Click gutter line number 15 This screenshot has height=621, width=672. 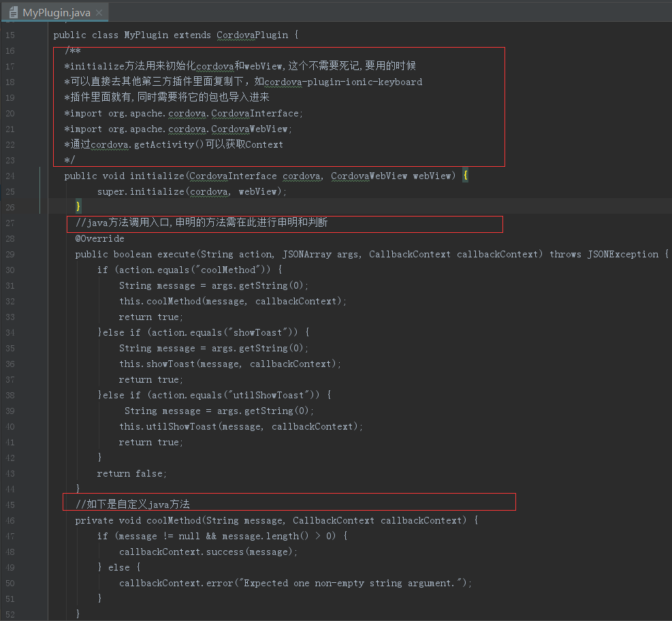pos(10,35)
